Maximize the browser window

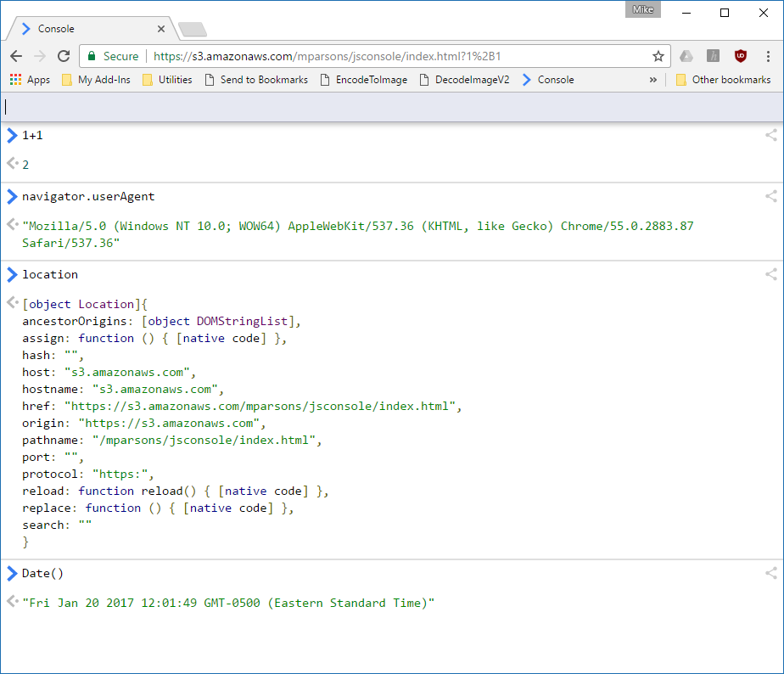coord(725,13)
